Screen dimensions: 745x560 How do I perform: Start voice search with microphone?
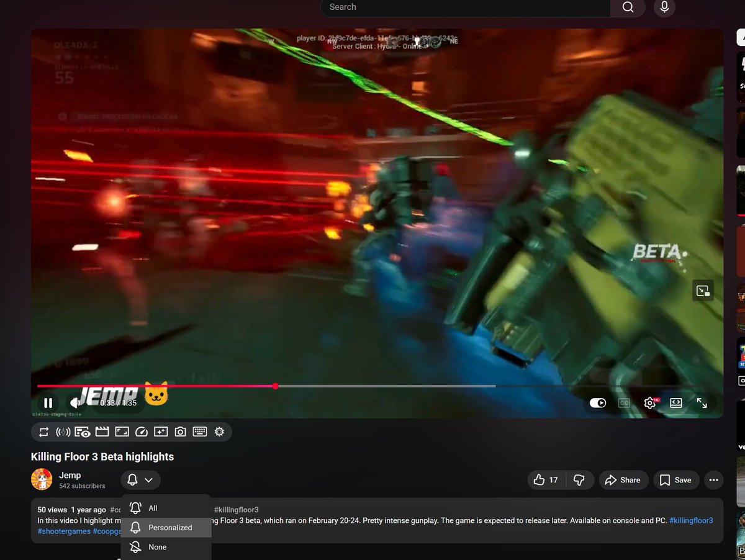[664, 7]
